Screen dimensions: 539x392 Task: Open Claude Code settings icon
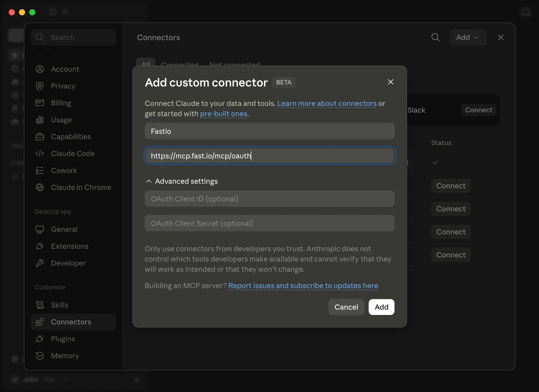click(x=39, y=154)
